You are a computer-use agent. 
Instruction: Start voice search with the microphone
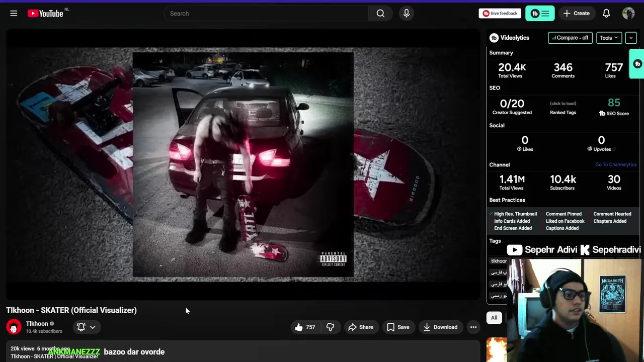pyautogui.click(x=407, y=14)
